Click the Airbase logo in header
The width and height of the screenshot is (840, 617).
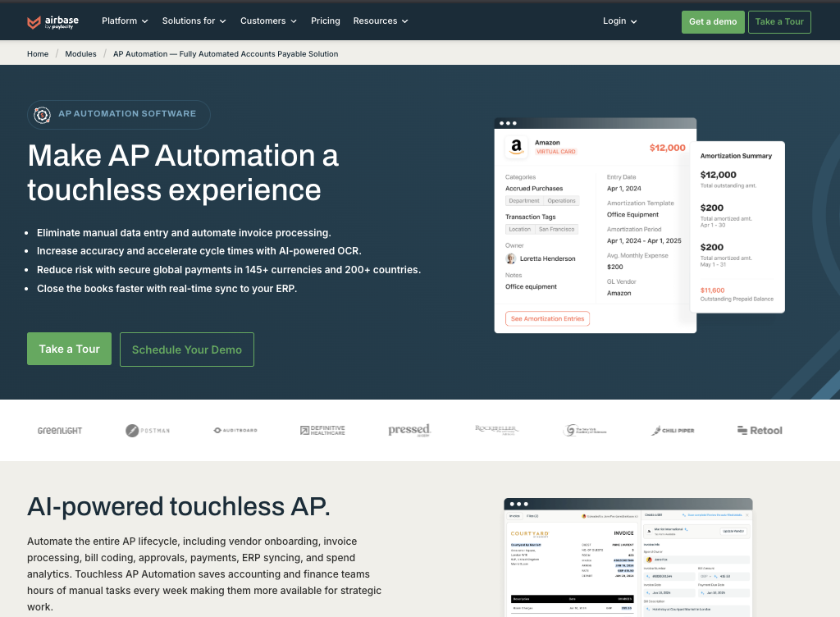coord(52,21)
